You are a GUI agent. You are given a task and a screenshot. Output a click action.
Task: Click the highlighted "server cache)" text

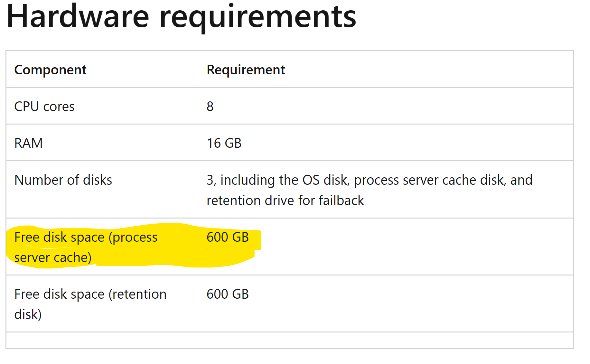coord(53,257)
